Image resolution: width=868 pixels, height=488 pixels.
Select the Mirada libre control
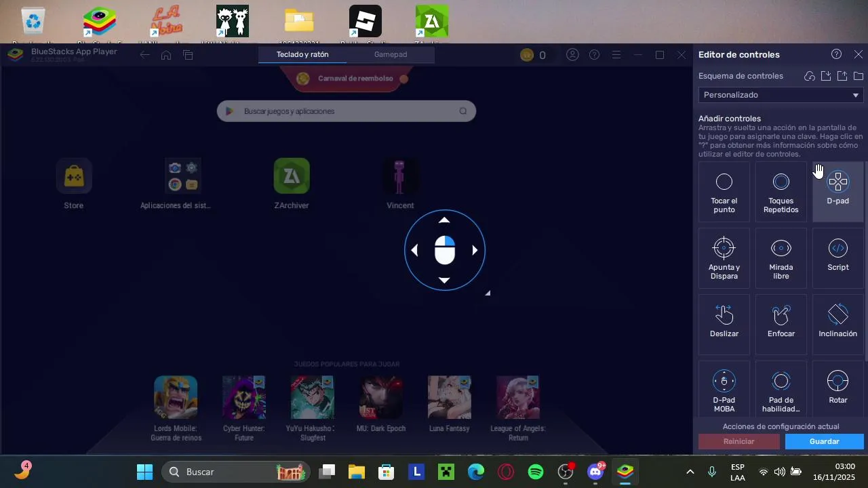coord(781,258)
